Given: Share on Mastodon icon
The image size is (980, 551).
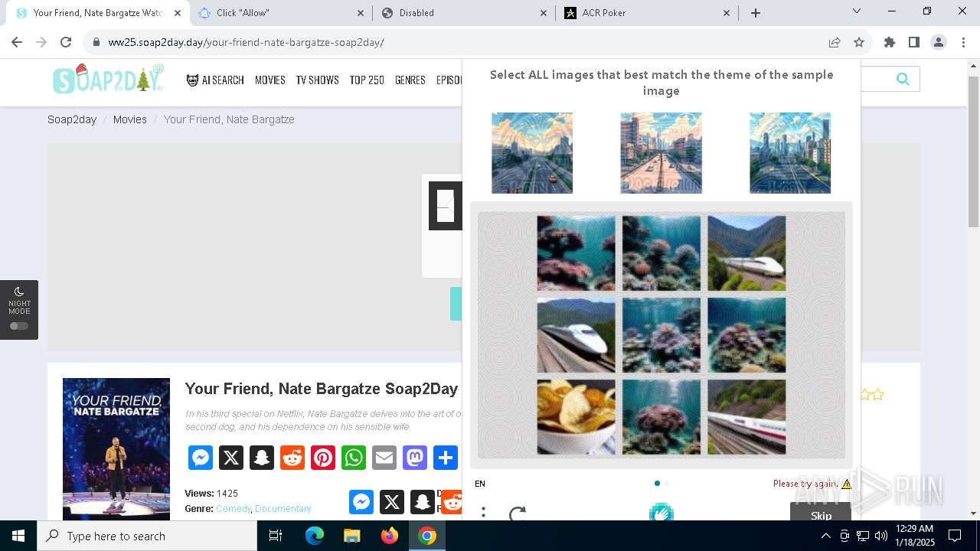Looking at the screenshot, I should pos(415,458).
